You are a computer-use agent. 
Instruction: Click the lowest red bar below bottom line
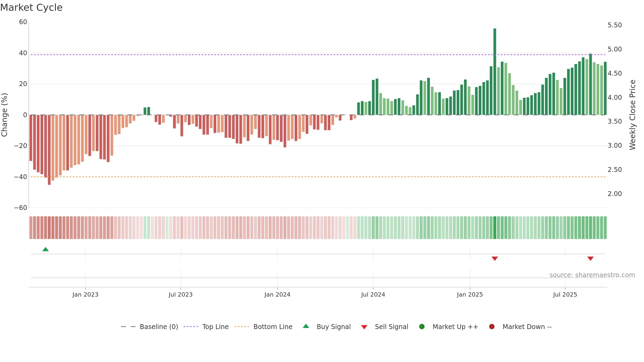click(49, 150)
